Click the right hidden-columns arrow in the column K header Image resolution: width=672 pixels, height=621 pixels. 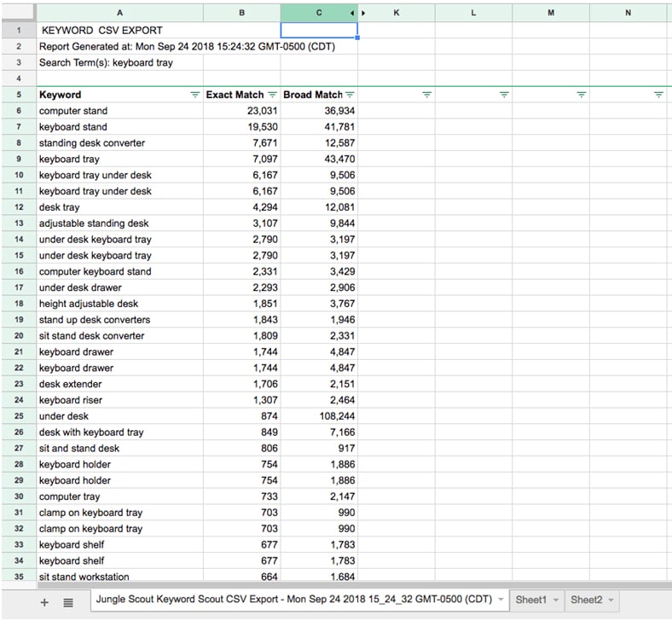coord(364,13)
